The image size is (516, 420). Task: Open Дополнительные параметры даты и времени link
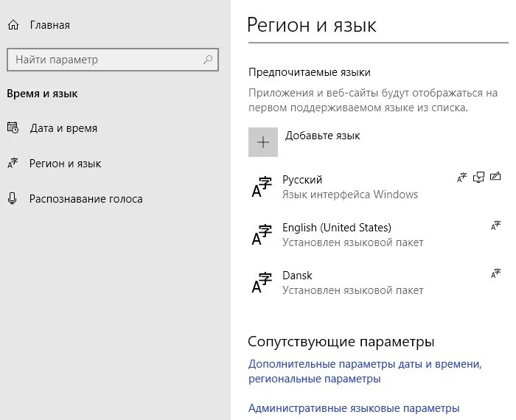[x=365, y=371]
